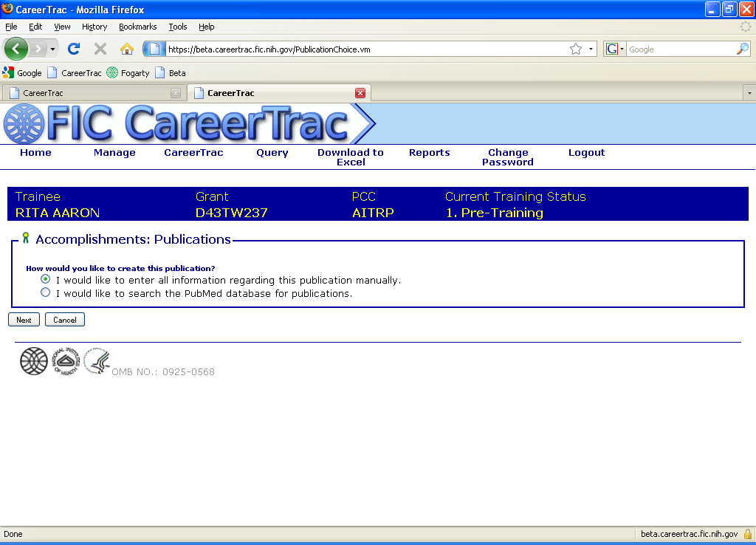Open the Manage navigation link

click(x=114, y=152)
